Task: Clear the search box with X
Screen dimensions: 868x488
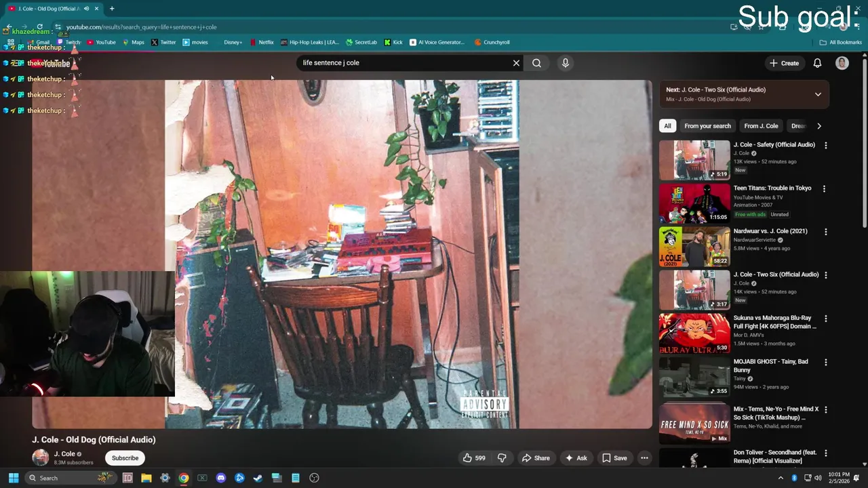Action: click(x=516, y=63)
